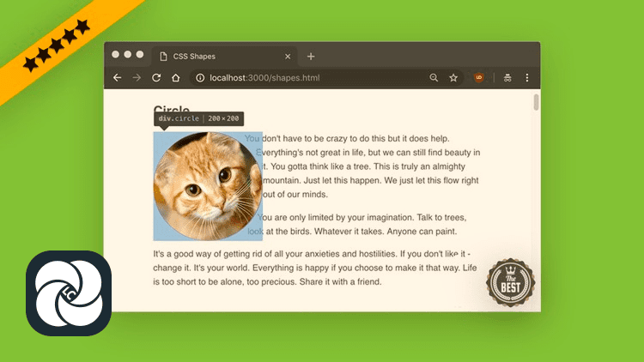Click the incognito profile icon
This screenshot has height=362, width=644.
point(507,77)
